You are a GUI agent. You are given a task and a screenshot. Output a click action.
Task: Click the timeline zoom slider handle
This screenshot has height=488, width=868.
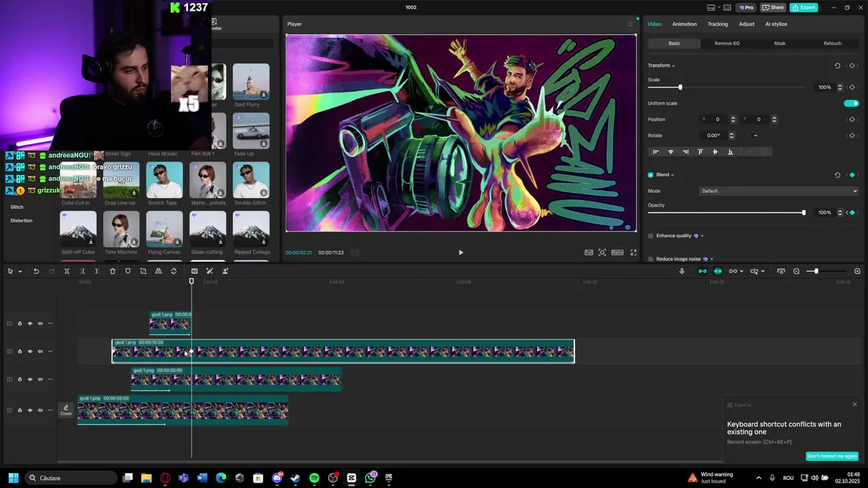coord(816,271)
